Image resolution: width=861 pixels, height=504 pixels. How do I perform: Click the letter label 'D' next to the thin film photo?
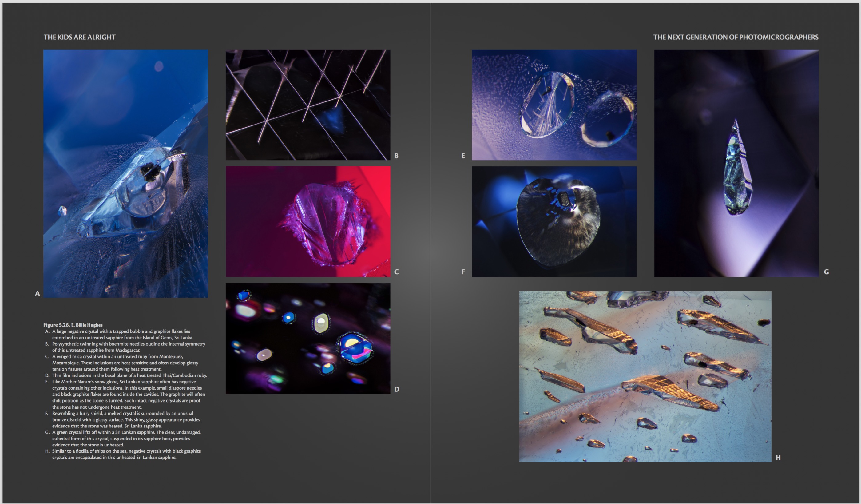click(397, 389)
